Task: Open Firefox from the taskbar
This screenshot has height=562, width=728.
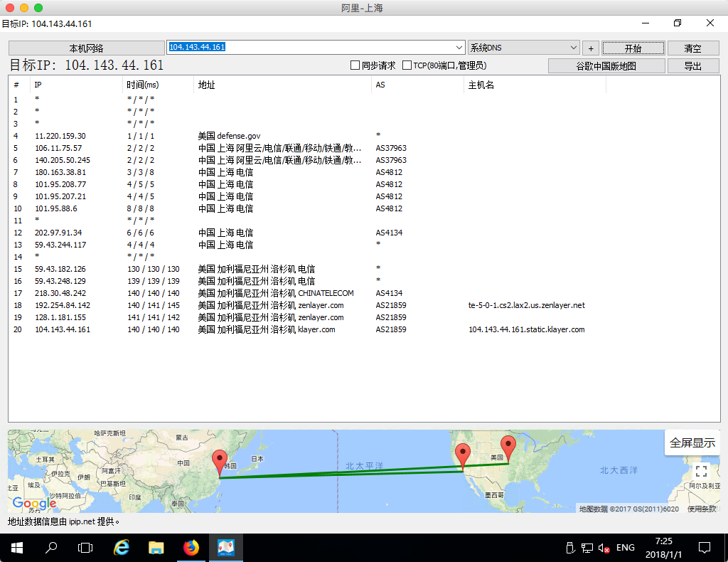Action: pyautogui.click(x=191, y=547)
